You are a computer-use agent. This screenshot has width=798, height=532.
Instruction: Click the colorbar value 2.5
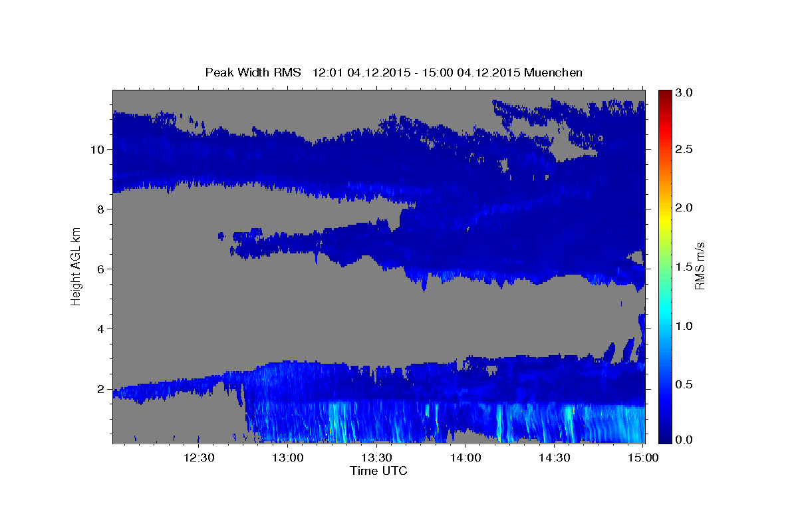[x=685, y=150]
